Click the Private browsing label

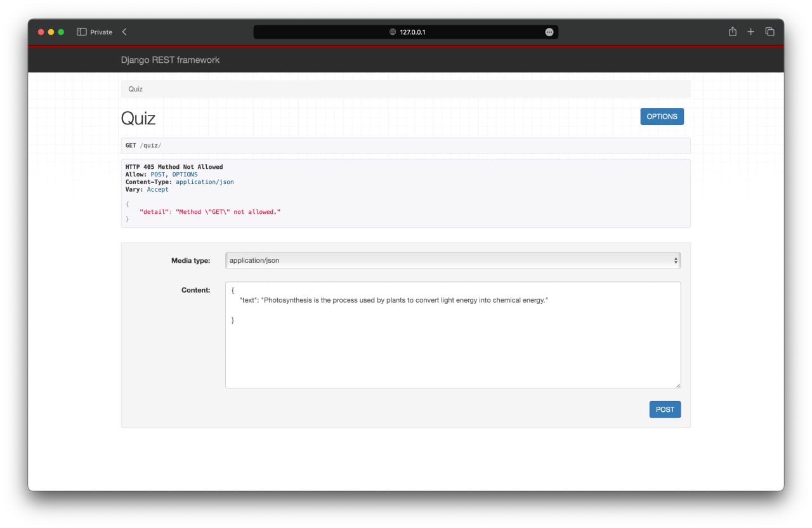(101, 32)
